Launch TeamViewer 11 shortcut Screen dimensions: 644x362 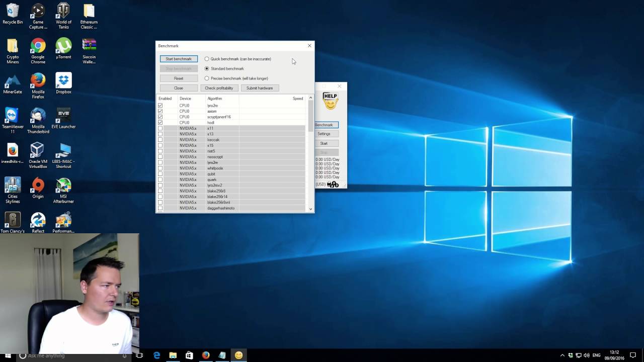[x=13, y=121]
